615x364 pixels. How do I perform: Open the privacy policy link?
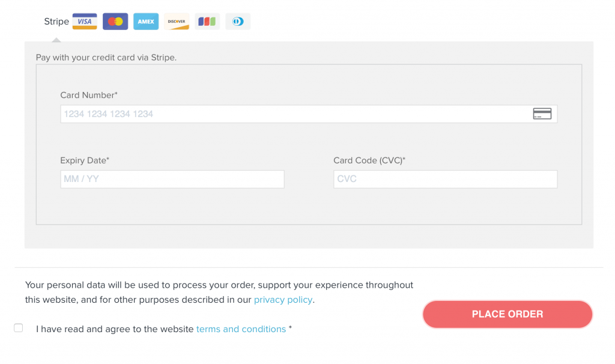(283, 300)
